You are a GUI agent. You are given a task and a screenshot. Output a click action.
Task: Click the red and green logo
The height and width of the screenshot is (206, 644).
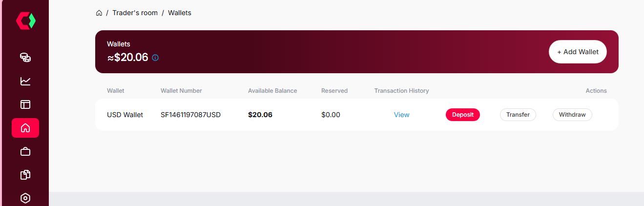pos(26,20)
